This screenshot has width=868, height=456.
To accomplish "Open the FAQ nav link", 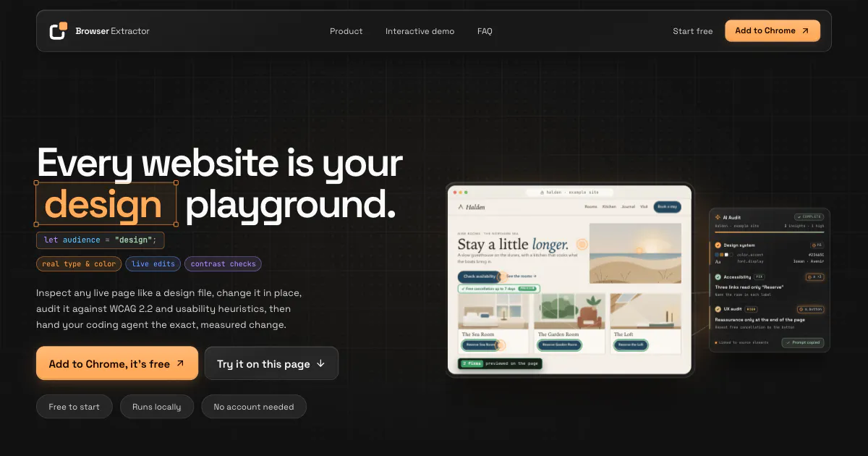I will 485,31.
